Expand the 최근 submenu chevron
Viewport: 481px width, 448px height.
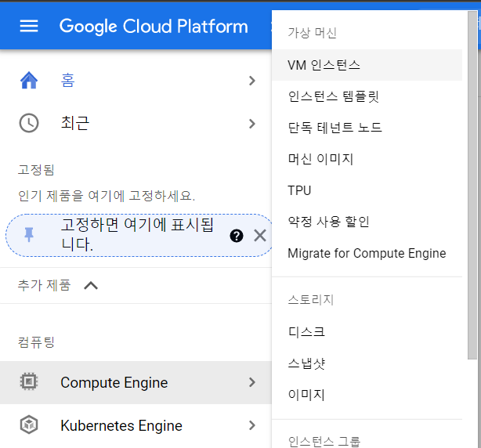pos(251,124)
